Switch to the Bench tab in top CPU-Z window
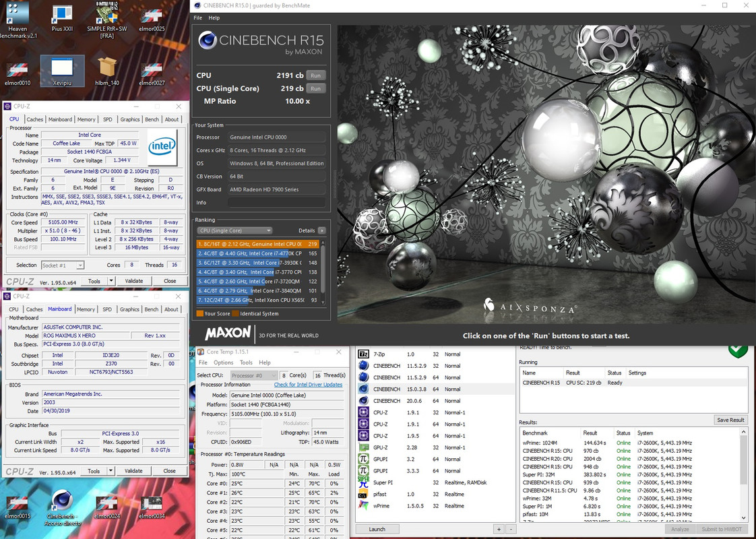Screen dimensions: 756x539 pyautogui.click(x=152, y=119)
